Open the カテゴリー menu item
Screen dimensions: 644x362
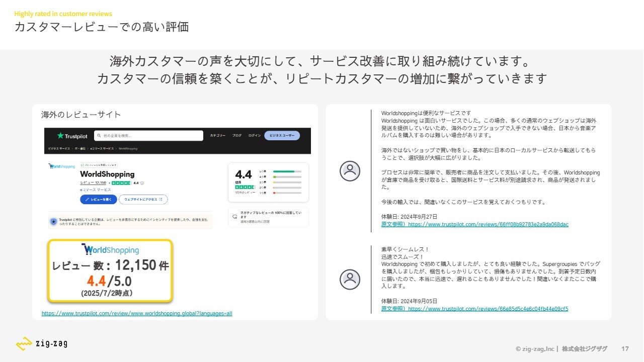tap(217, 136)
